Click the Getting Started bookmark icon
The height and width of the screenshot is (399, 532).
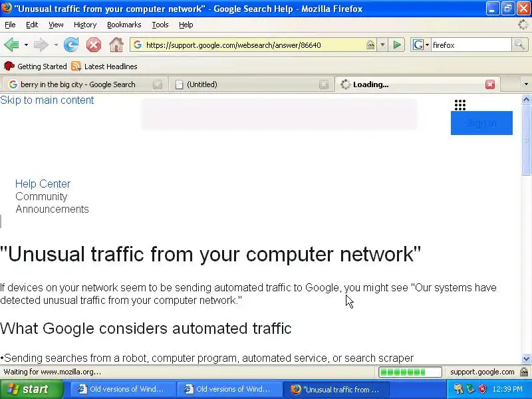(9, 66)
